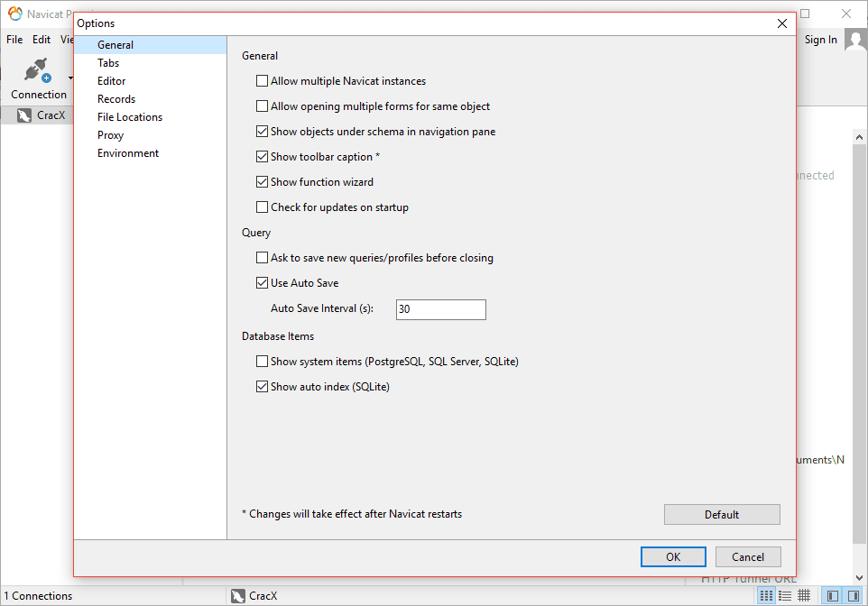Open the File menu
This screenshot has height=606, width=868.
click(x=14, y=39)
